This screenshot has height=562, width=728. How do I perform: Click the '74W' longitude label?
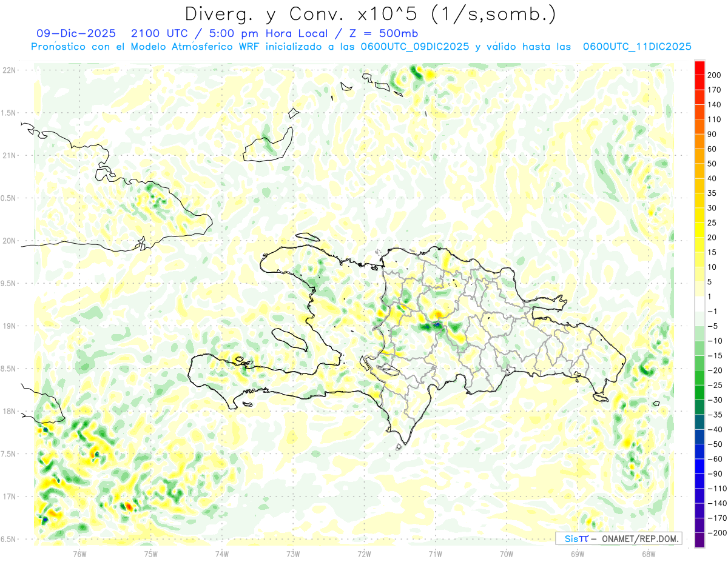pyautogui.click(x=221, y=554)
